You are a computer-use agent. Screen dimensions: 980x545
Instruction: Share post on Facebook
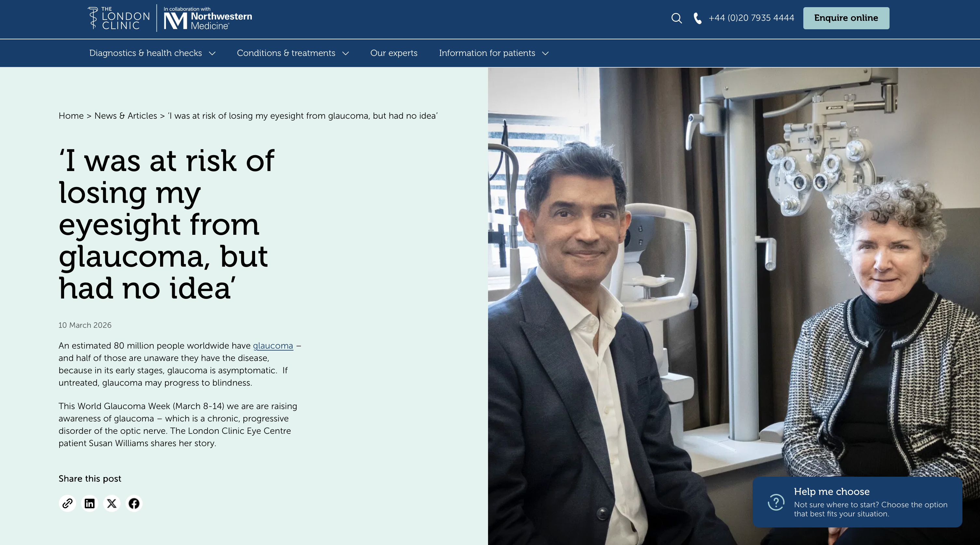click(134, 503)
